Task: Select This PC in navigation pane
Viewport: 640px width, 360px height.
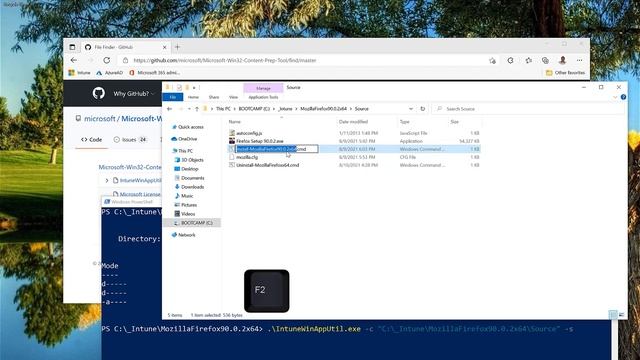Action: click(185, 151)
